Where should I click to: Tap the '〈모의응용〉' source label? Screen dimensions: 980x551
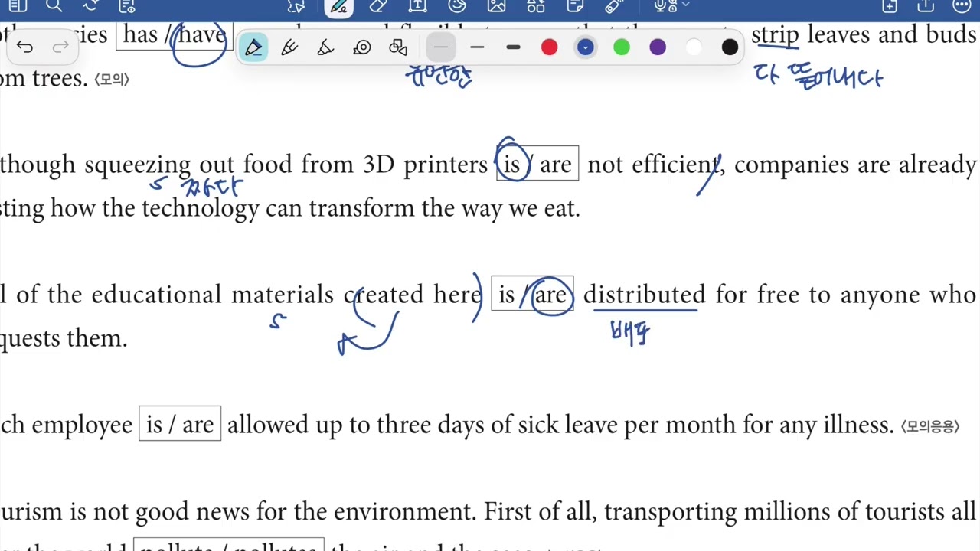tap(930, 426)
